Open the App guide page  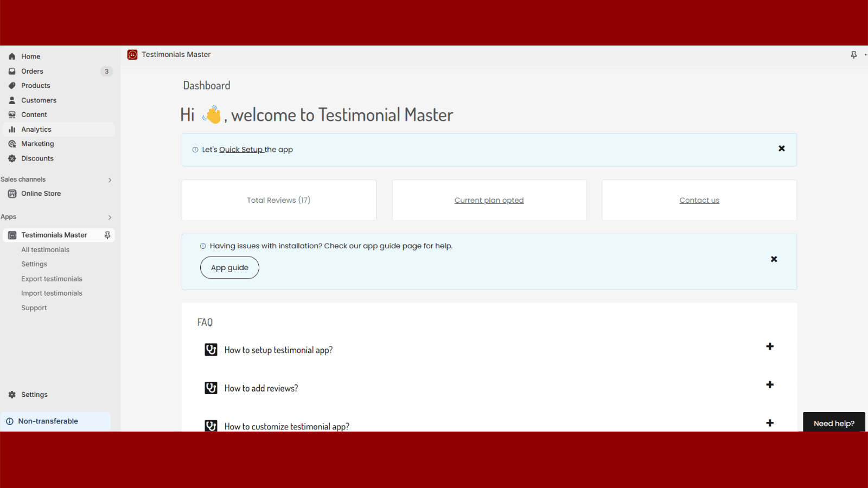pyautogui.click(x=229, y=267)
